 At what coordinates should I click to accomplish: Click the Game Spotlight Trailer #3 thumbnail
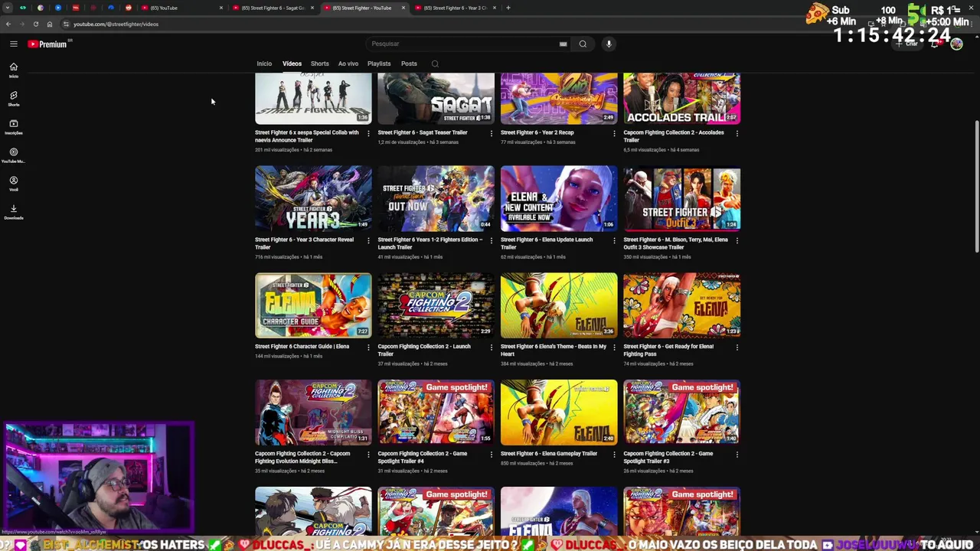point(681,412)
